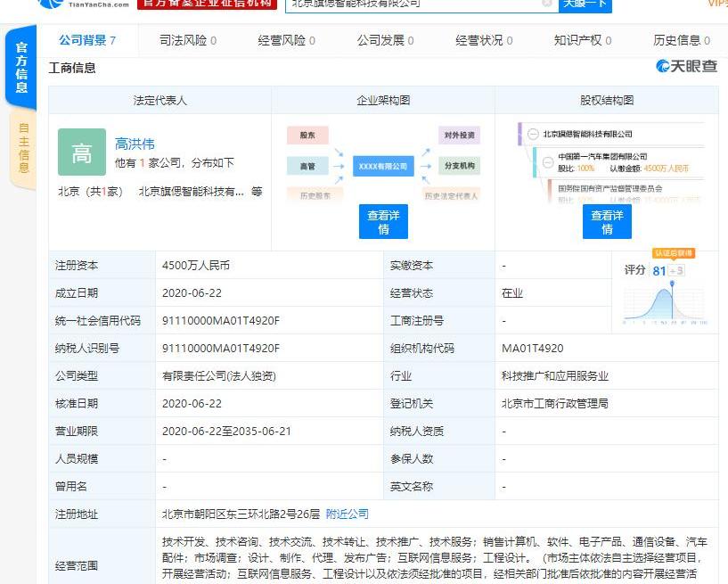Click the registration authority 北京市工商行政管理局
Screen dimensions: 728x584
pos(555,403)
